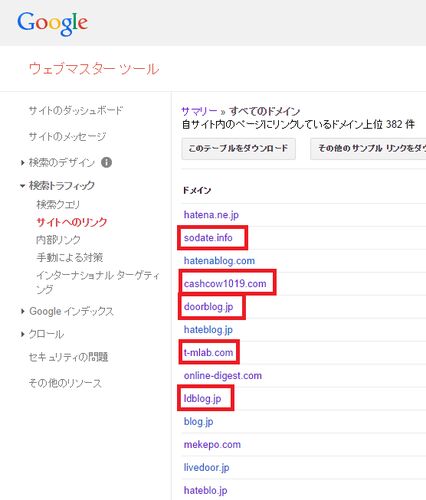
Task: Expand the Google インデックス section arrow
Action: point(22,311)
